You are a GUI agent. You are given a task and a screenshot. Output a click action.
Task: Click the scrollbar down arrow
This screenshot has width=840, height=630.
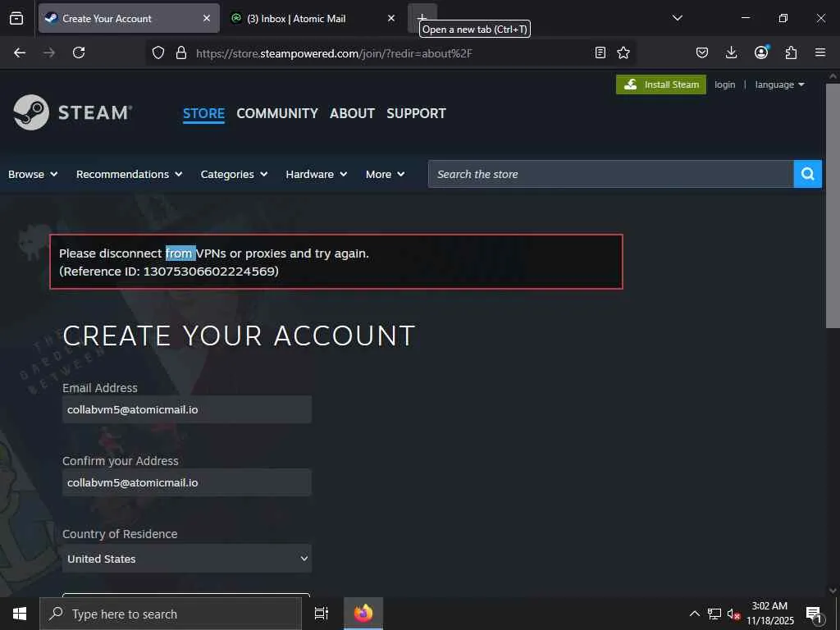(833, 590)
